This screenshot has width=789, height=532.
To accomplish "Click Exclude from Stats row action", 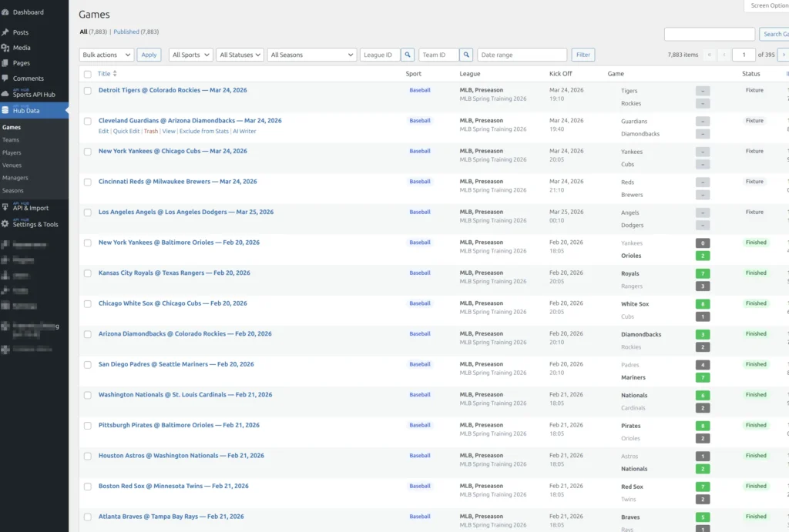I will pos(203,131).
